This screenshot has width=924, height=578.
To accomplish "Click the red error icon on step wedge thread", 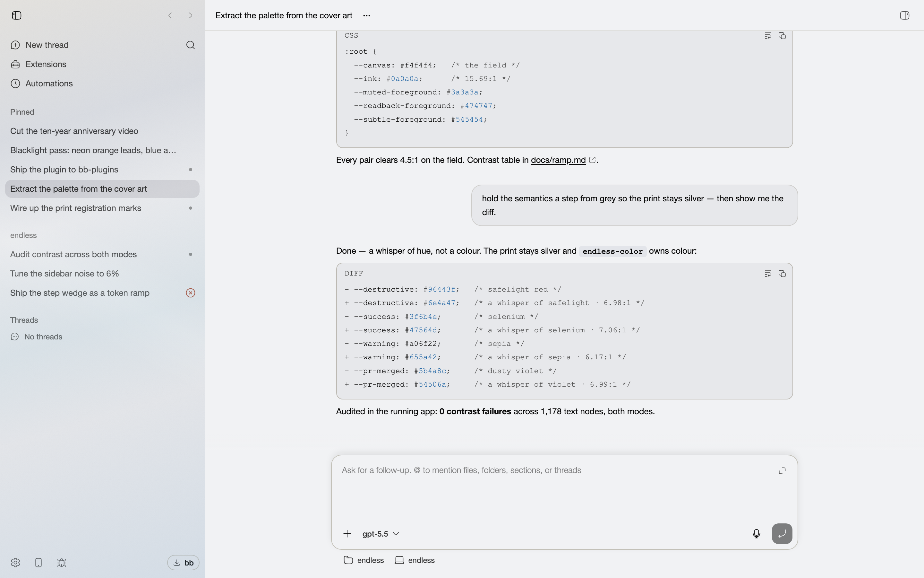I will coord(190,293).
